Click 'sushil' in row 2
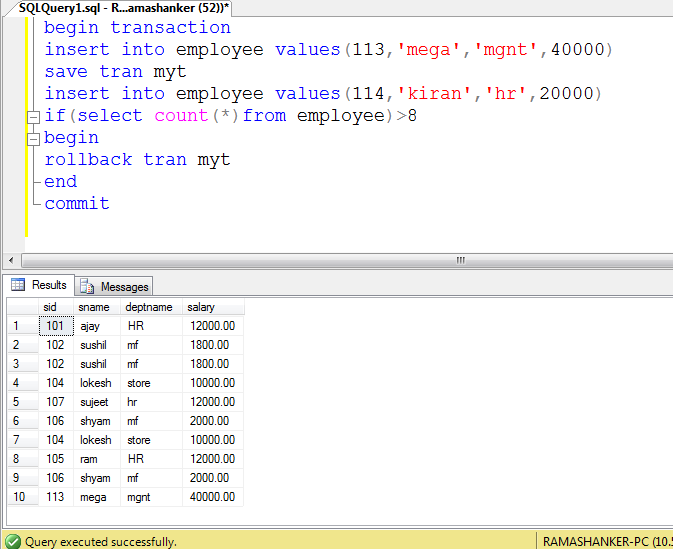The height and width of the screenshot is (549, 673). 97,345
